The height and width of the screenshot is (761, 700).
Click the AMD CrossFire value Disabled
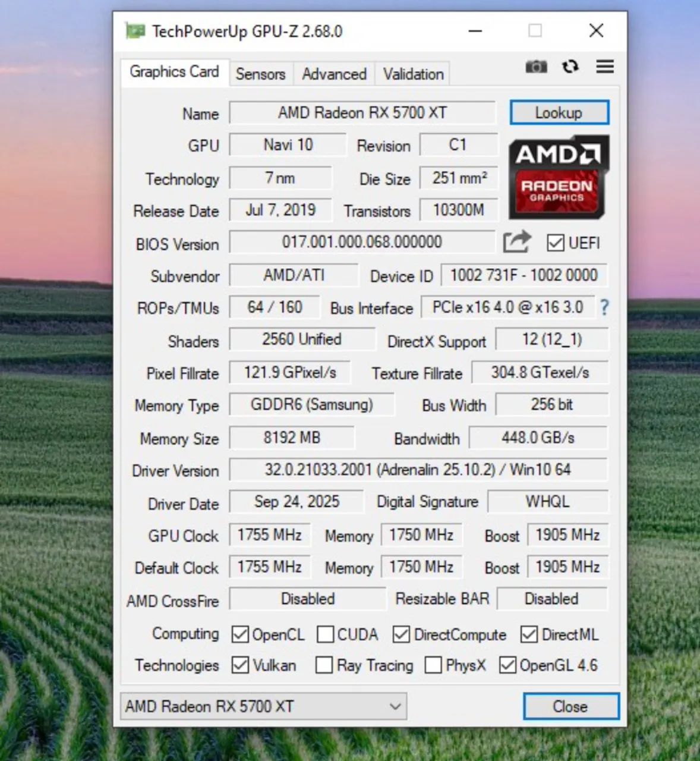[308, 599]
